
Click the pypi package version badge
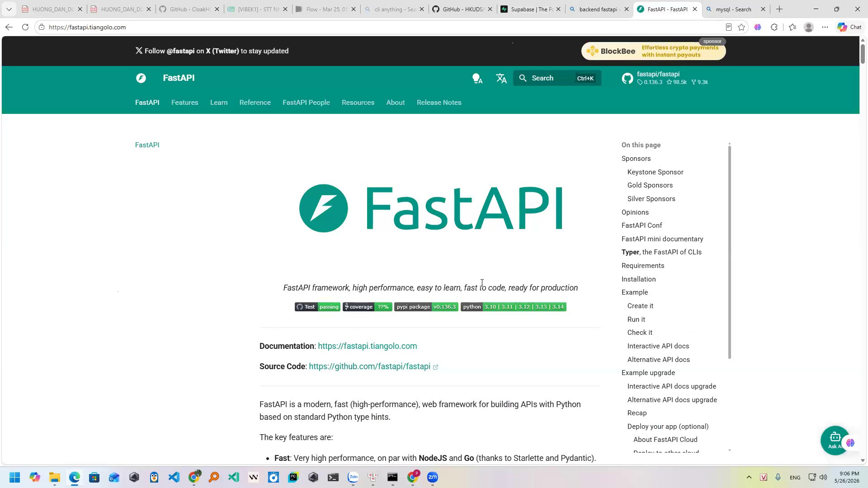pyautogui.click(x=426, y=307)
